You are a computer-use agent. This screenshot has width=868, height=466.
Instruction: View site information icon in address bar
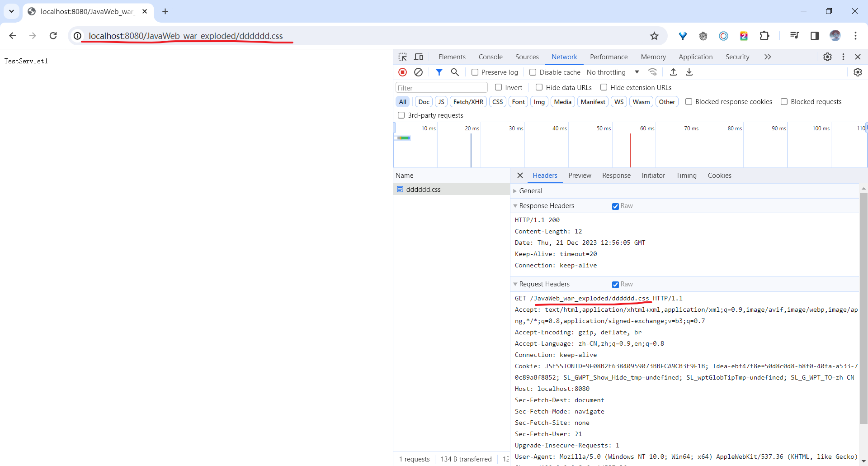coord(78,36)
